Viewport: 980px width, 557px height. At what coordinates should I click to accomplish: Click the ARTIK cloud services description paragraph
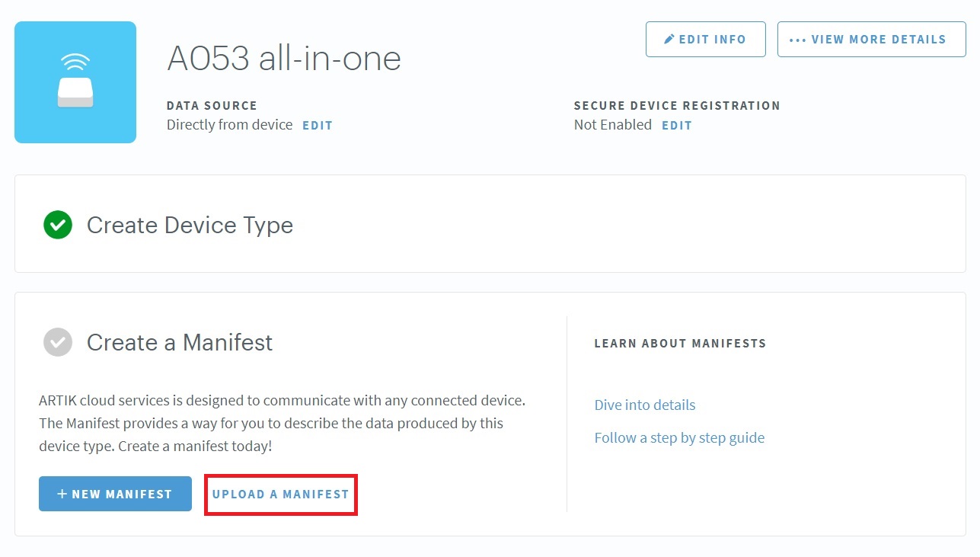(x=282, y=423)
